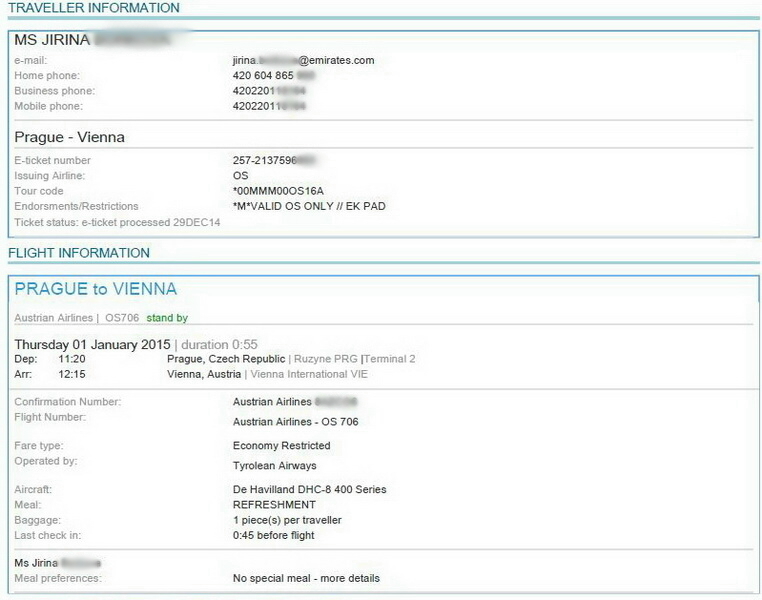This screenshot has width=762, height=600.
Task: Click the date 'Thursday 01 January 2015'
Action: click(92, 344)
